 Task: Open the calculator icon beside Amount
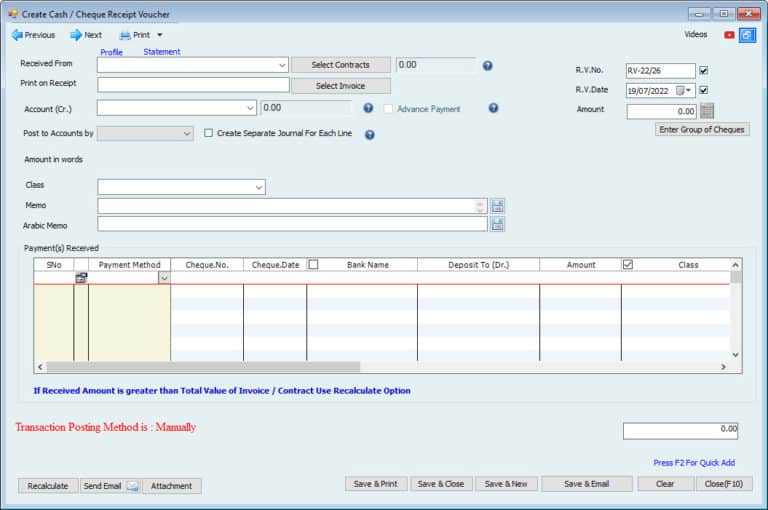click(707, 111)
